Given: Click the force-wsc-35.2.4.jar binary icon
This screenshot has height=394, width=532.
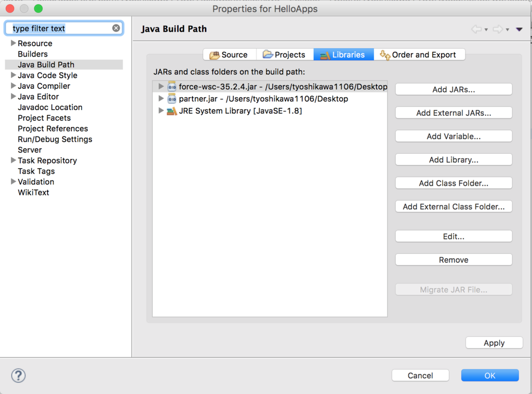Looking at the screenshot, I should pyautogui.click(x=172, y=86).
